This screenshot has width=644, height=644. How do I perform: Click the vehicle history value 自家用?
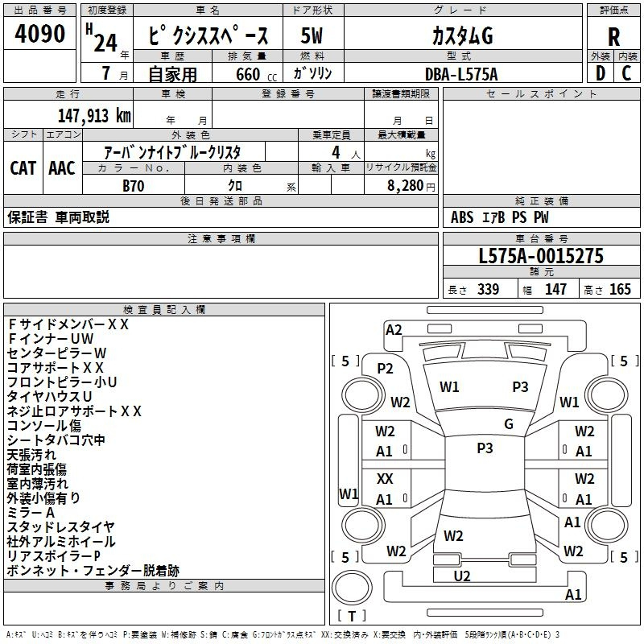click(172, 74)
